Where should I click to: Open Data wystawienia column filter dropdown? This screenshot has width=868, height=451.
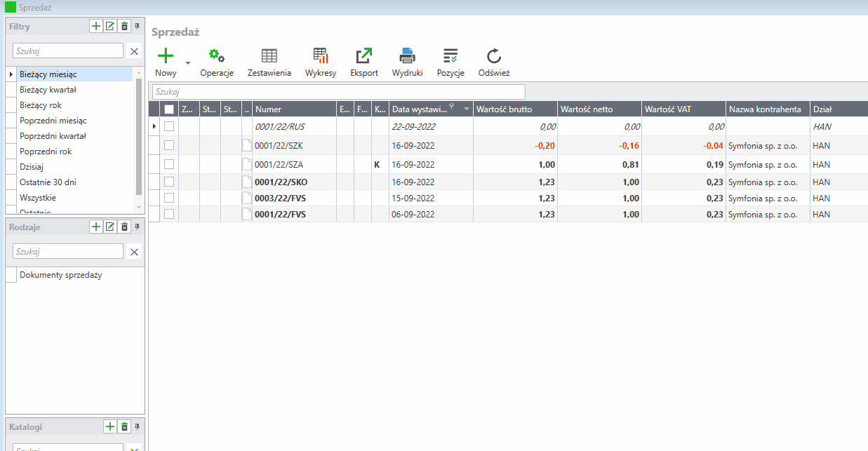pos(466,109)
